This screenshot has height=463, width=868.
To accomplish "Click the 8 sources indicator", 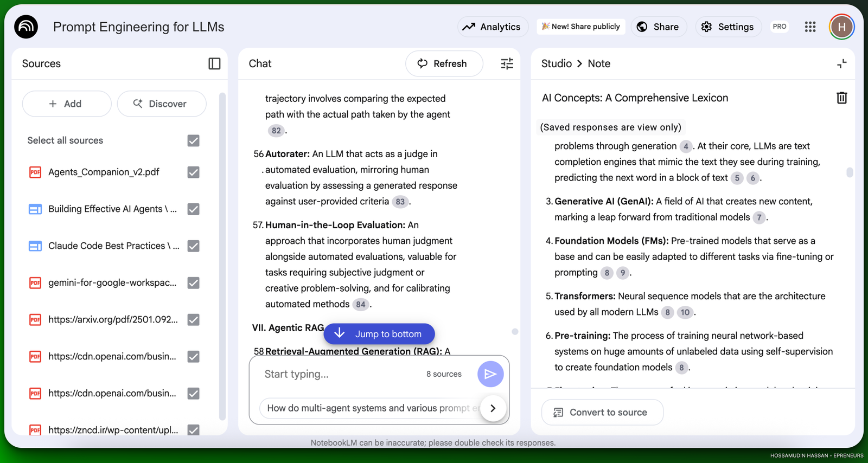I will tap(444, 374).
